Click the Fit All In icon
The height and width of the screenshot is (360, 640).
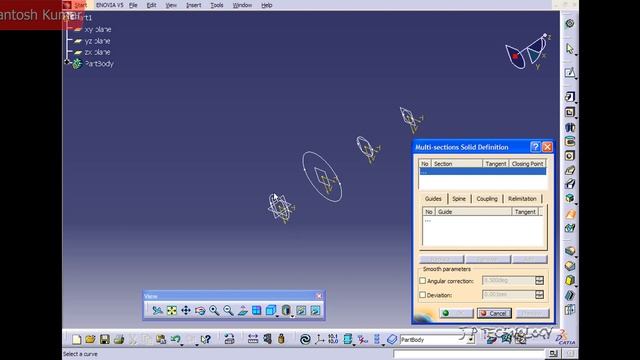coord(172,311)
